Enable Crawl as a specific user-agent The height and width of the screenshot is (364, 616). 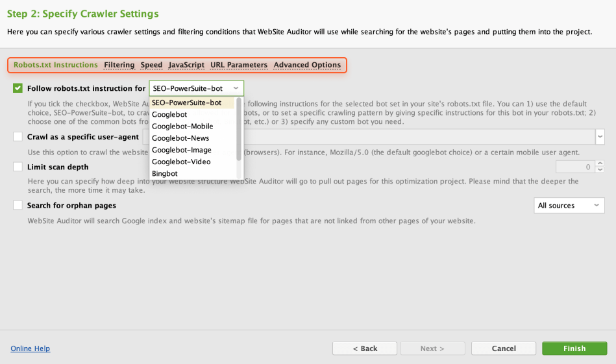click(18, 136)
